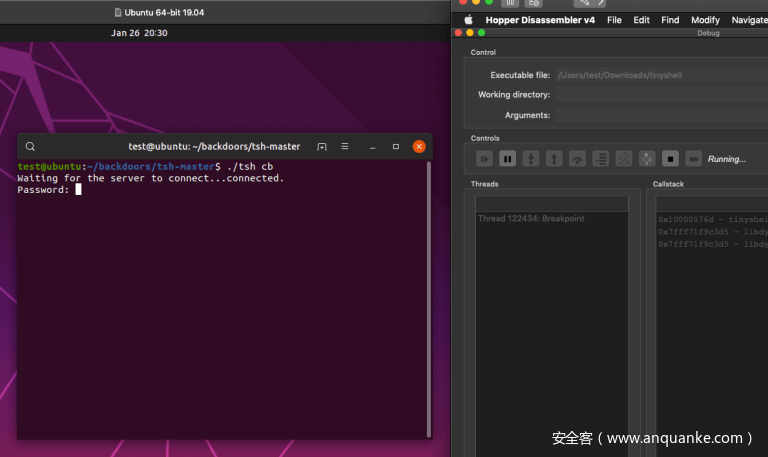The width and height of the screenshot is (768, 457).
Task: Click the Step Into down-arrow icon
Action: (x=531, y=159)
